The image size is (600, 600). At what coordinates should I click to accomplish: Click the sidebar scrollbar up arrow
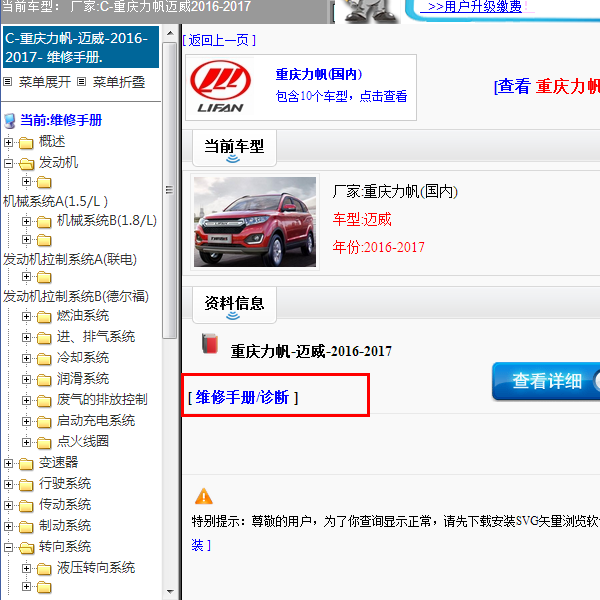tap(170, 33)
